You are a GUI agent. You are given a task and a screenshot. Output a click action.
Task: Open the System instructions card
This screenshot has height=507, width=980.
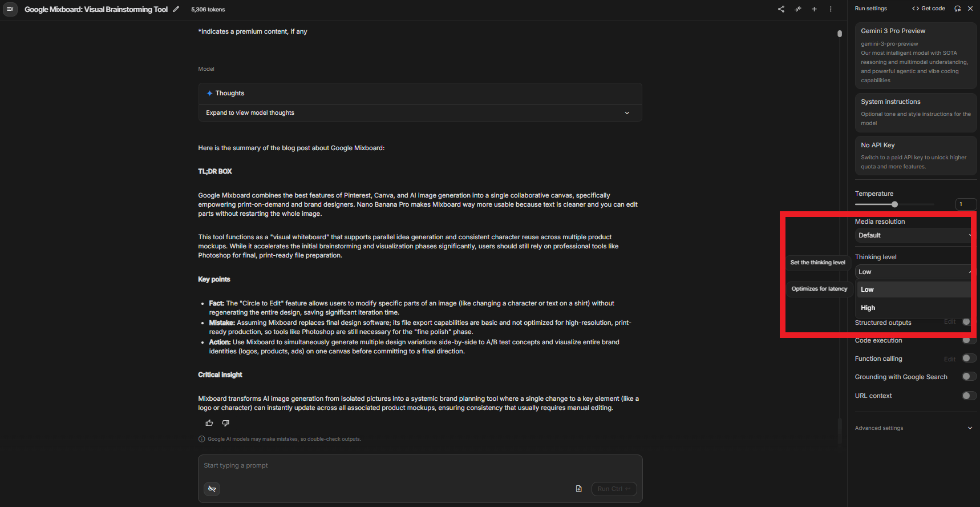click(916, 112)
